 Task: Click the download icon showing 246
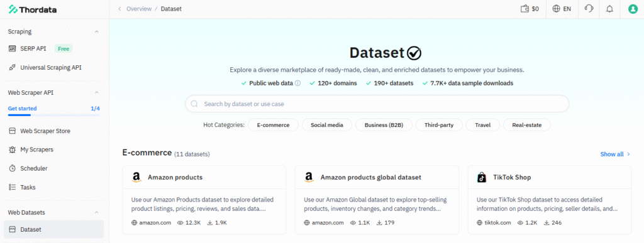(547, 223)
